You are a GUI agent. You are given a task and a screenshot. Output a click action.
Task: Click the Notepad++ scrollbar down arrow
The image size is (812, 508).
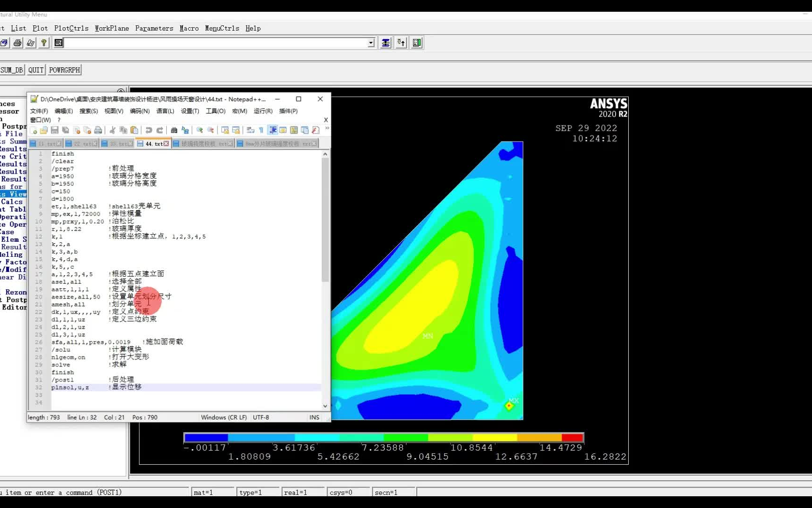click(325, 406)
